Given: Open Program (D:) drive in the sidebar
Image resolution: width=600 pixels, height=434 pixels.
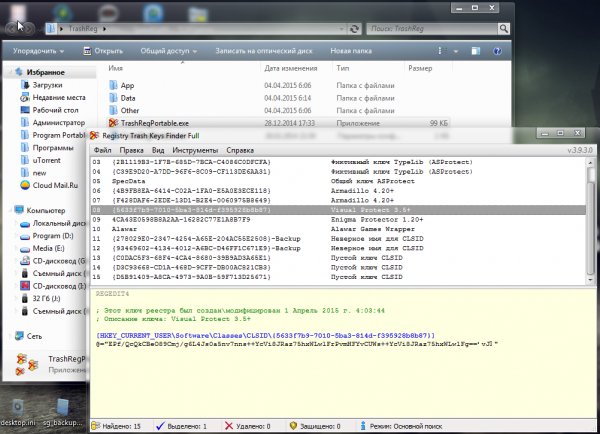Looking at the screenshot, I should [53, 236].
